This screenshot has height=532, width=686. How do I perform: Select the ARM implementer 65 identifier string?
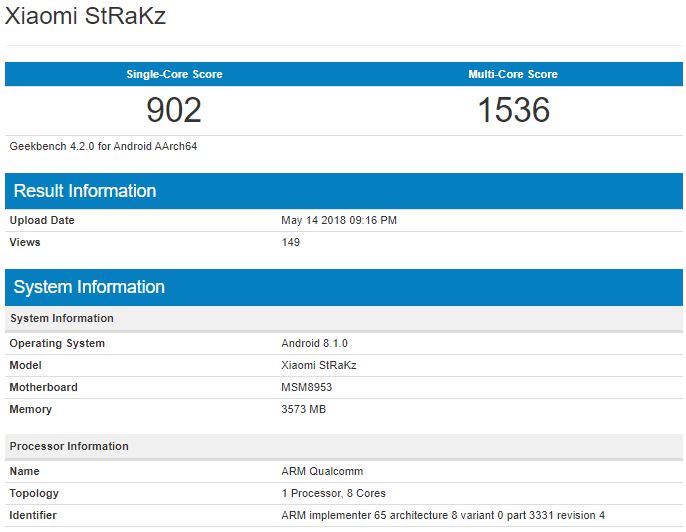click(443, 515)
